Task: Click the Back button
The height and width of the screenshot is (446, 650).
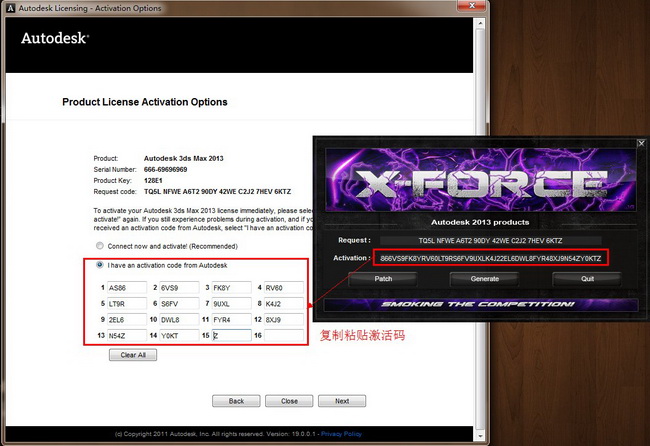Action: 236,401
